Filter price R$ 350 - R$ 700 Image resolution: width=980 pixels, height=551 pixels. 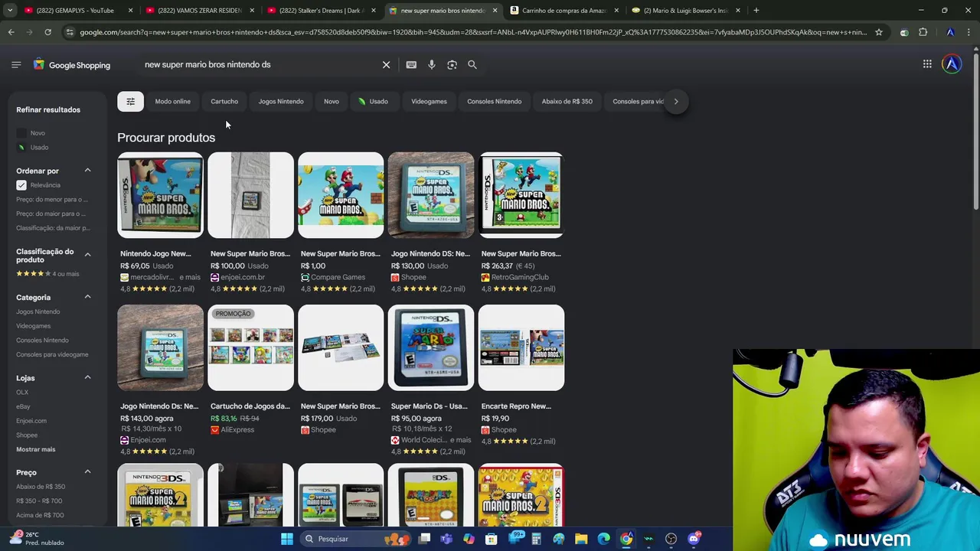click(x=40, y=500)
